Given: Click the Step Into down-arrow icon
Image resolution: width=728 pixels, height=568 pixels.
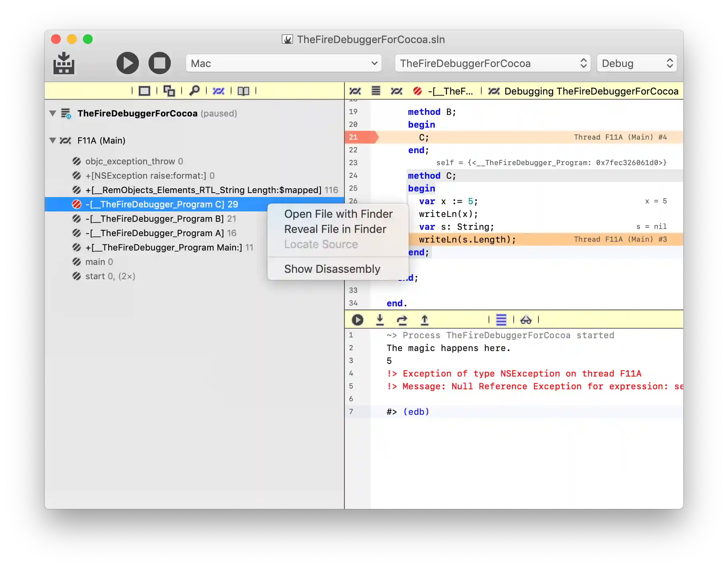Looking at the screenshot, I should [x=380, y=320].
